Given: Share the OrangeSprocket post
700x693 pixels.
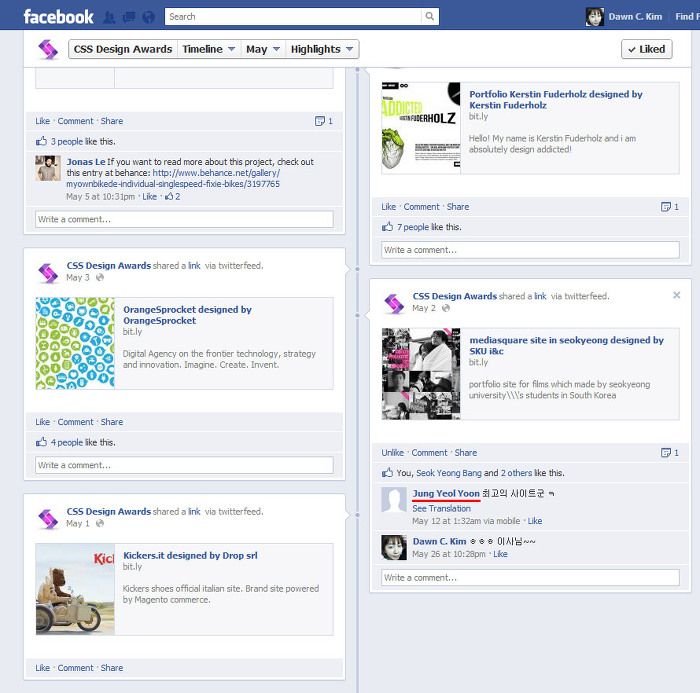Looking at the screenshot, I should 112,422.
